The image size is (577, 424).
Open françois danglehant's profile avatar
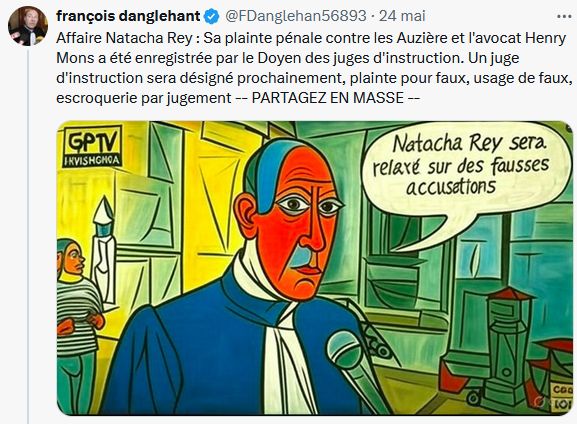pyautogui.click(x=28, y=26)
